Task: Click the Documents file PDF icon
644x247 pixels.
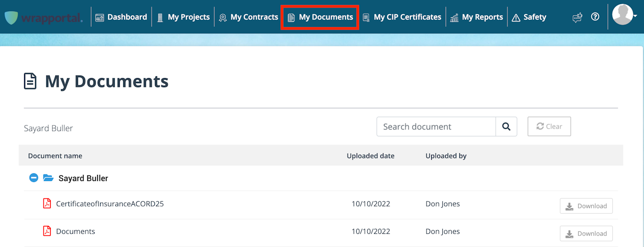Action: pos(47,231)
